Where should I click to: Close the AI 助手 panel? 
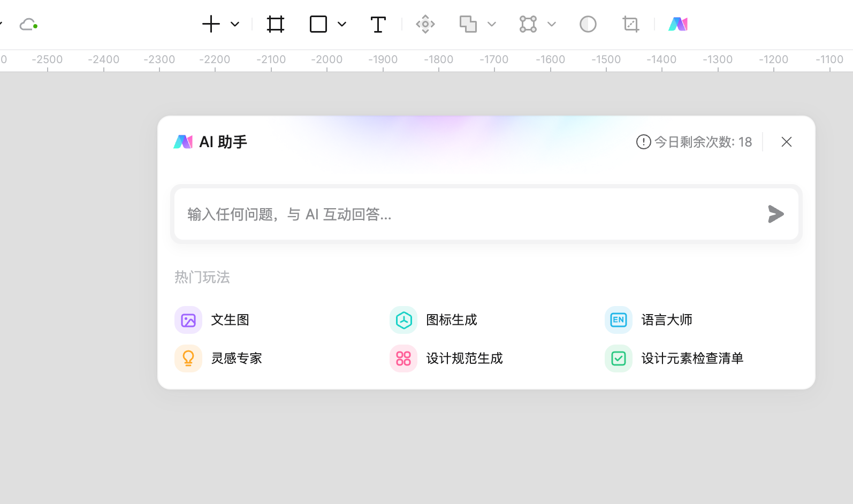tap(787, 142)
